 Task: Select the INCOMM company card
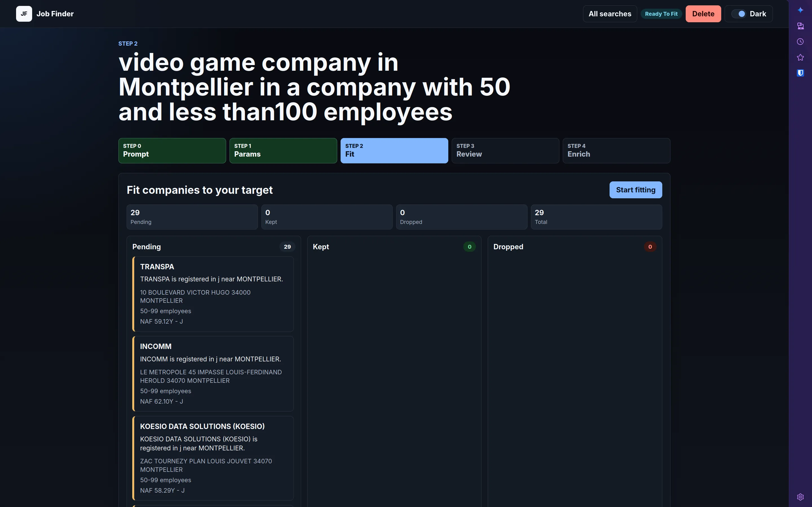213,374
